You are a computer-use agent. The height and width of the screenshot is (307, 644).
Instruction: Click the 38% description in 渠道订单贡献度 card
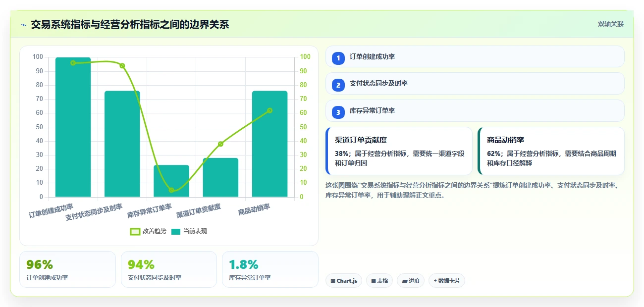pyautogui.click(x=400, y=158)
